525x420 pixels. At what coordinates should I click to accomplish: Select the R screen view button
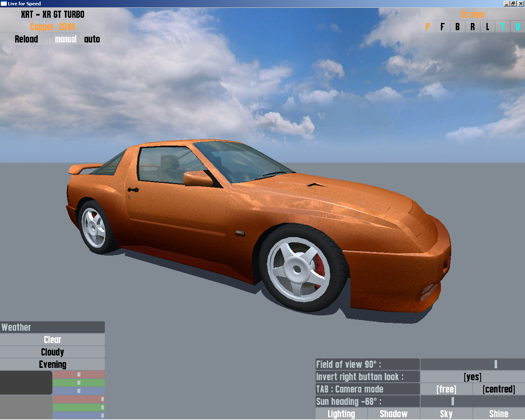472,27
